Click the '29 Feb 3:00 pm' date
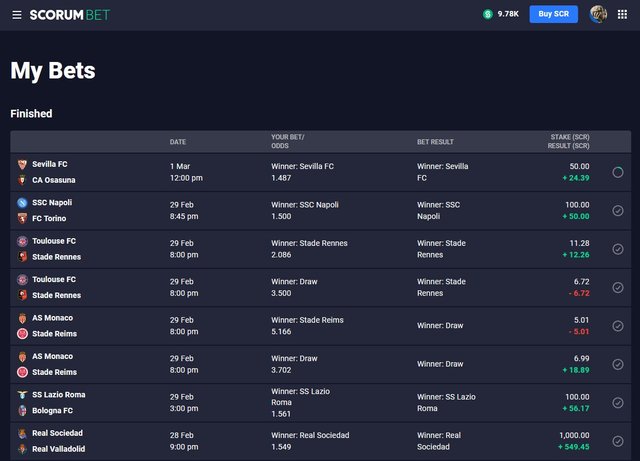Viewport: 640px width, 461px height. [x=184, y=403]
